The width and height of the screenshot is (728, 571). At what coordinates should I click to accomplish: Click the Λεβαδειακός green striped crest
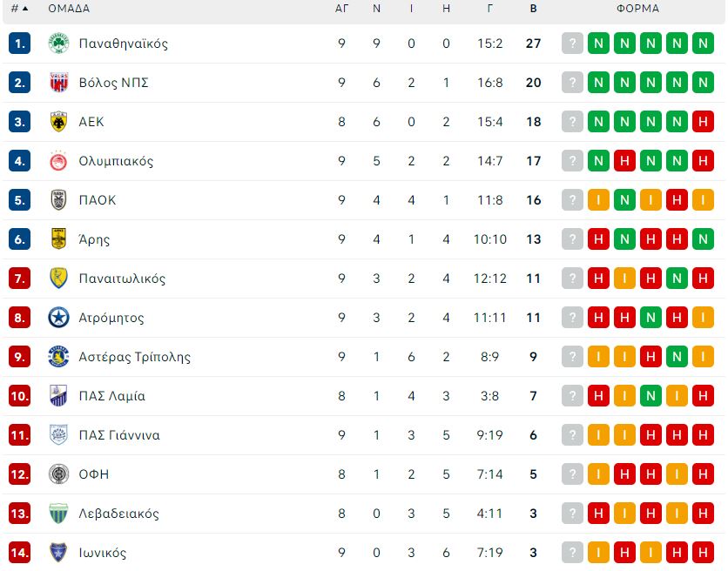[x=58, y=514]
